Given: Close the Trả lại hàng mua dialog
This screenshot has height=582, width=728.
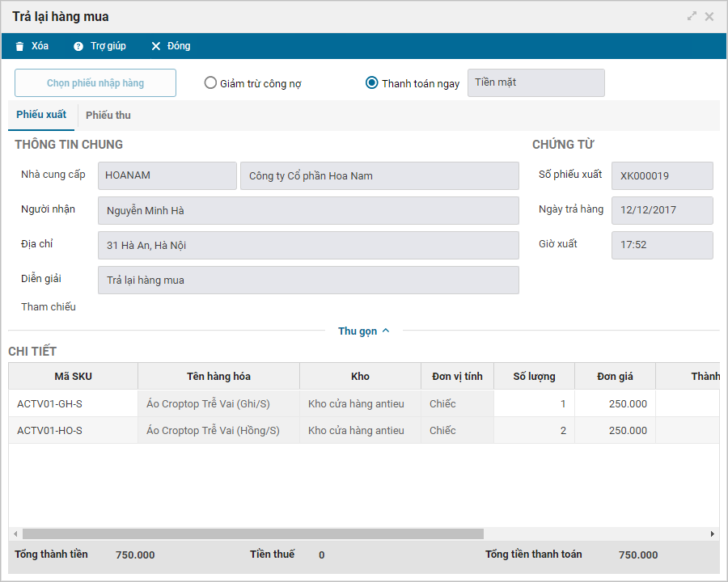Looking at the screenshot, I should point(709,17).
